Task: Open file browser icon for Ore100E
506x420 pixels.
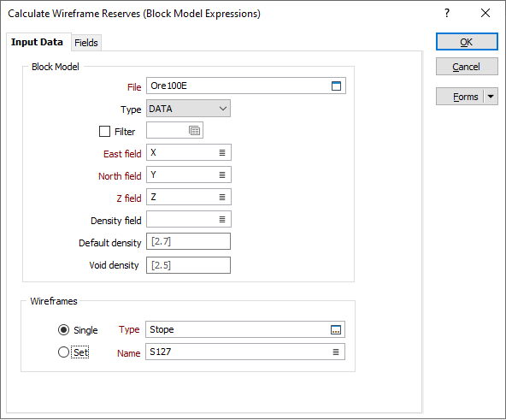Action: (336, 86)
